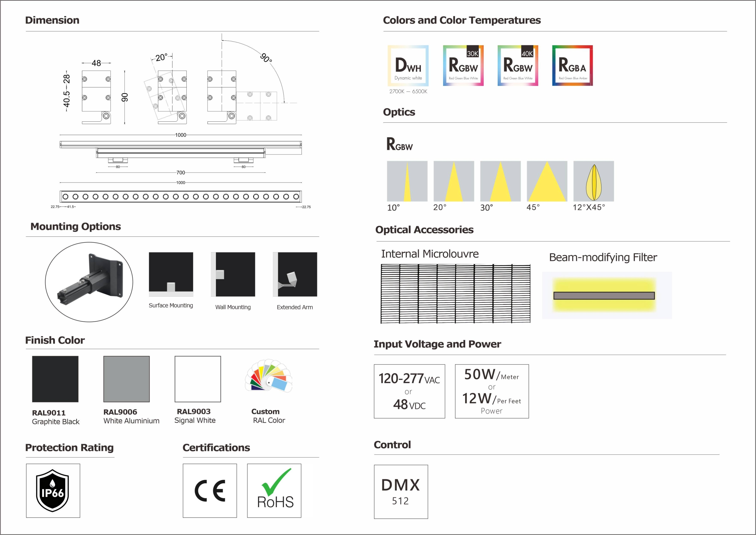Click the CE certification mark
The height and width of the screenshot is (535, 756).
pos(210,490)
